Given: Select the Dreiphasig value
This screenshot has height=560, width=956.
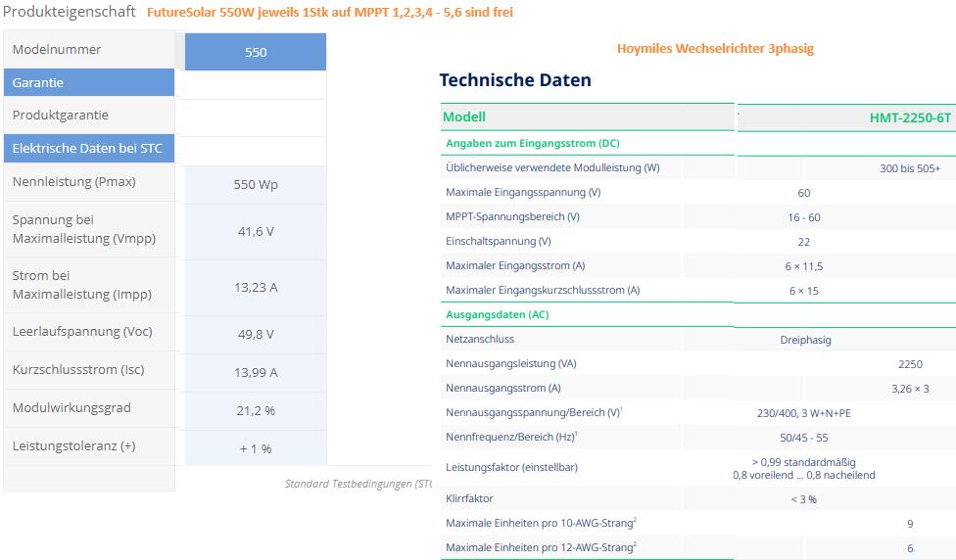Looking at the screenshot, I should 805,340.
